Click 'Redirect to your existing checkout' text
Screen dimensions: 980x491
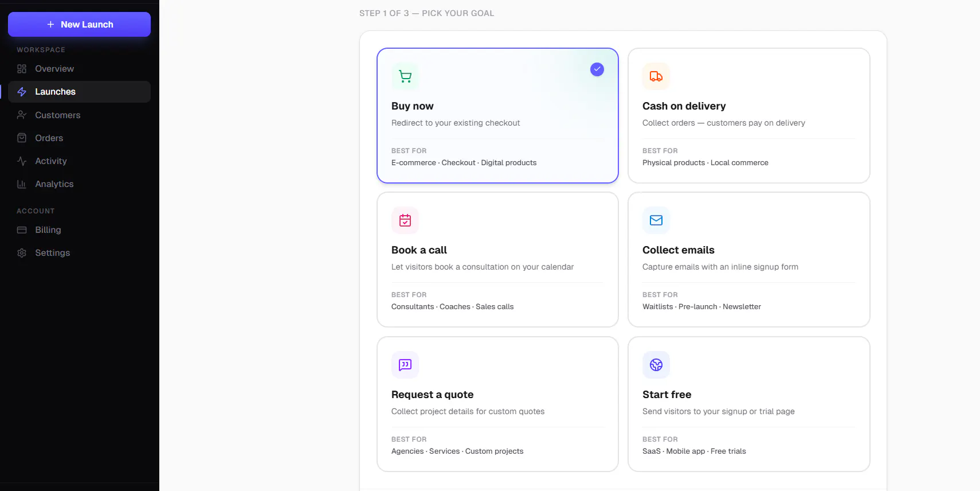(456, 123)
